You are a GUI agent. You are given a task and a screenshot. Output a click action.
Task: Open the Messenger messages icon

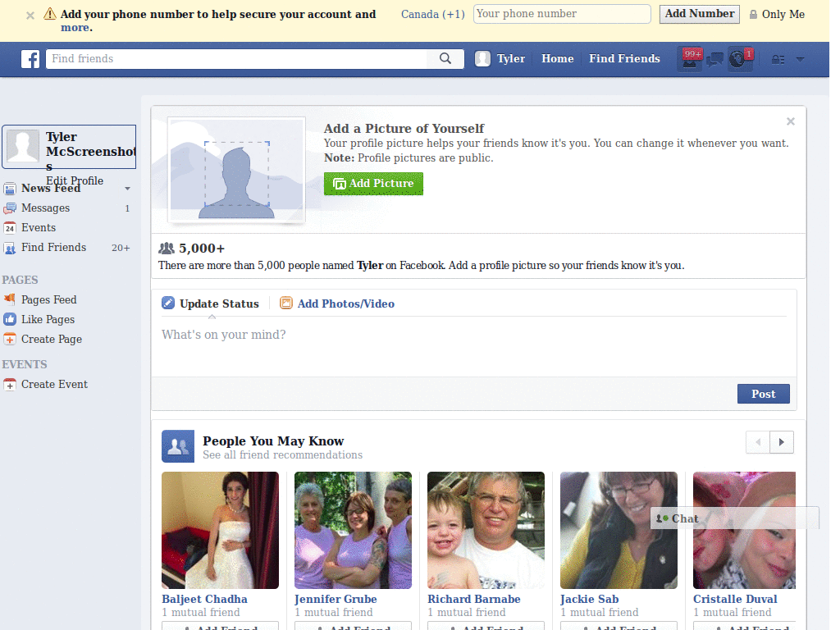(x=714, y=58)
